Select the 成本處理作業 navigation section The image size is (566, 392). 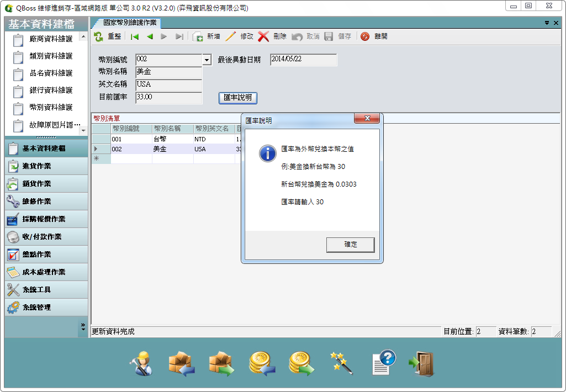(46, 272)
